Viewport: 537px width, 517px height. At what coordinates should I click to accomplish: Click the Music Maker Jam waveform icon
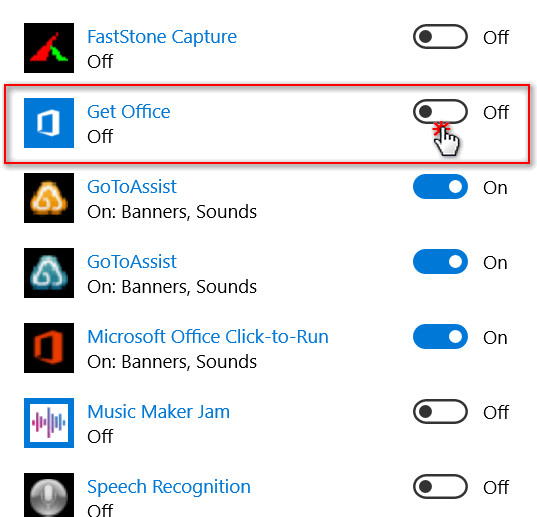coord(49,423)
